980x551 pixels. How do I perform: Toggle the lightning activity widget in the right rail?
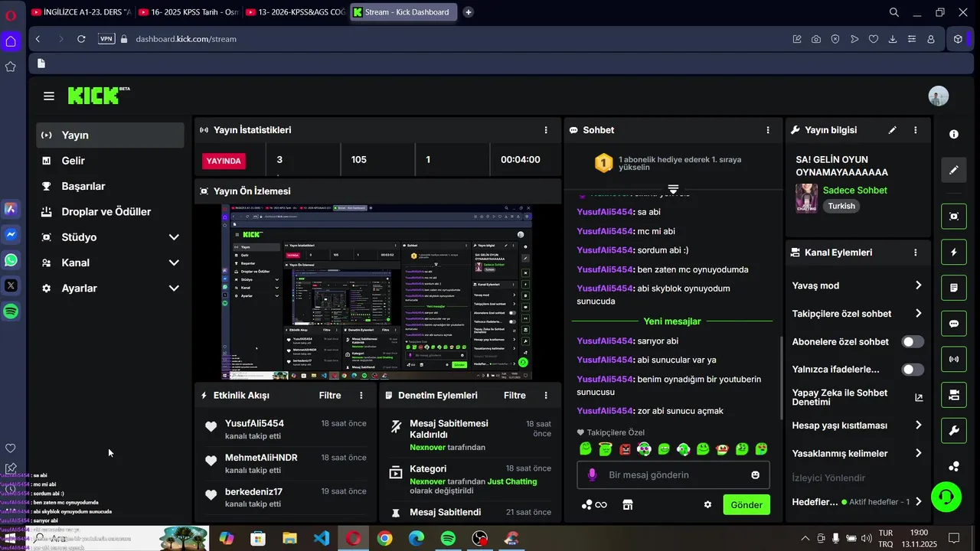coord(954,252)
